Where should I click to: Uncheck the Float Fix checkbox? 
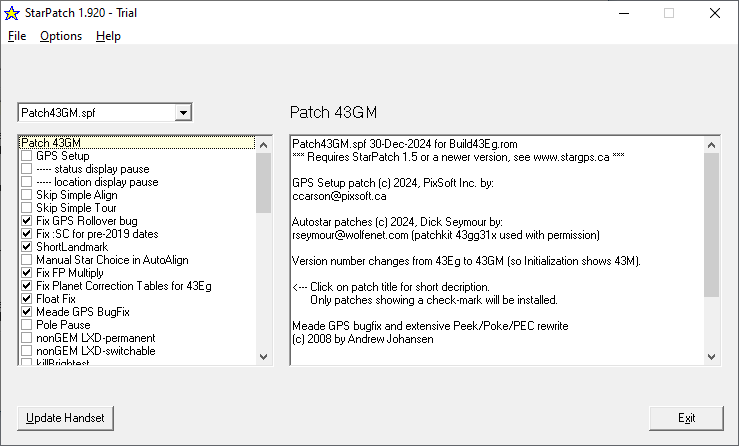pos(26,298)
